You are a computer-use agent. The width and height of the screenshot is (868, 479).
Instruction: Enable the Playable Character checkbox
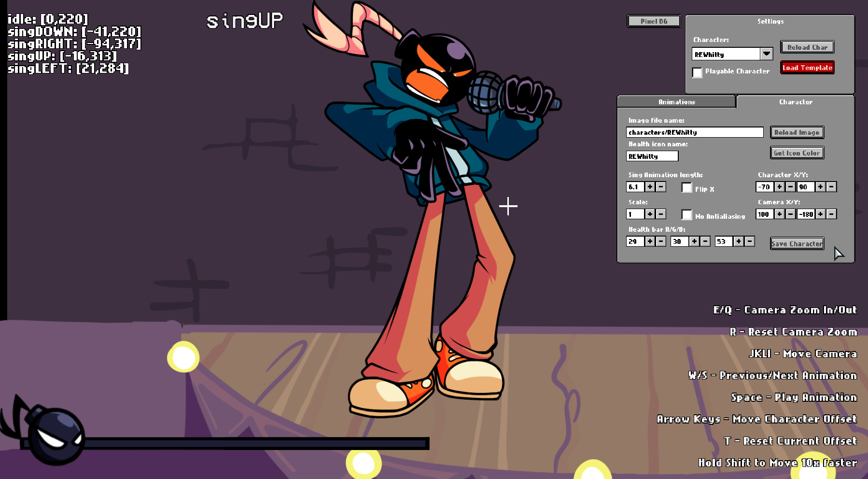click(697, 72)
